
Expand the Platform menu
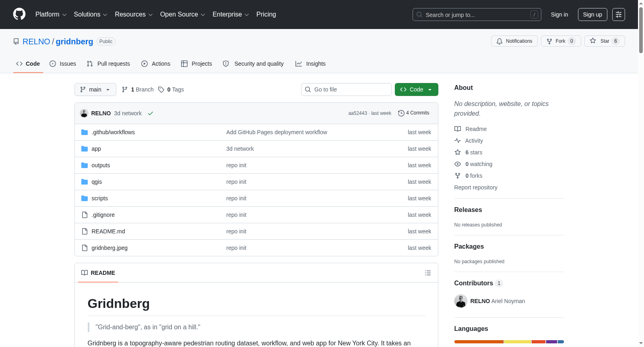click(x=51, y=15)
